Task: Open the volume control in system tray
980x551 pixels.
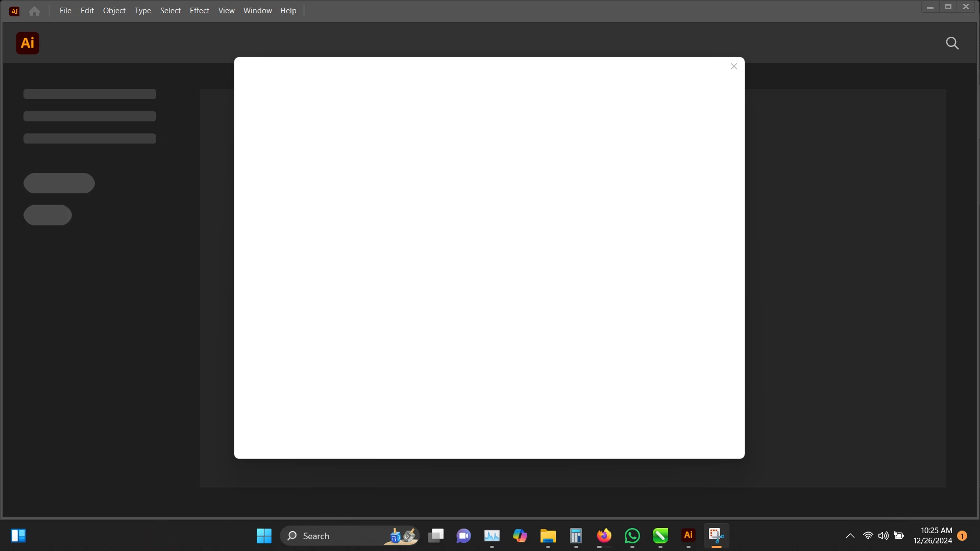Action: click(883, 536)
